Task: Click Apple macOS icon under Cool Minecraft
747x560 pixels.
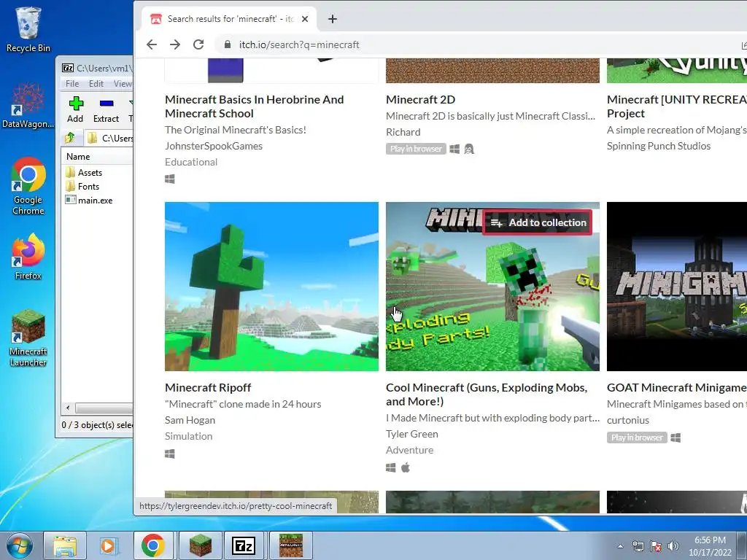Action: [x=406, y=467]
